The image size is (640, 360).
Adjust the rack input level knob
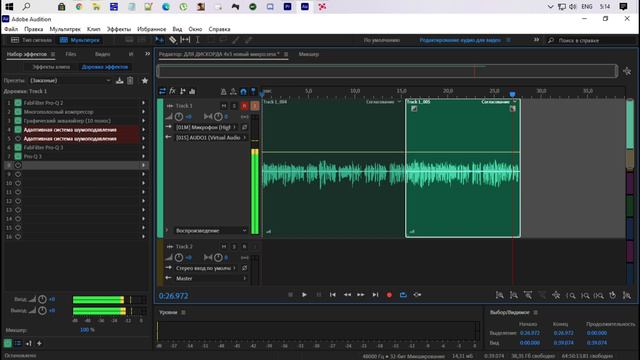pyautogui.click(x=42, y=299)
